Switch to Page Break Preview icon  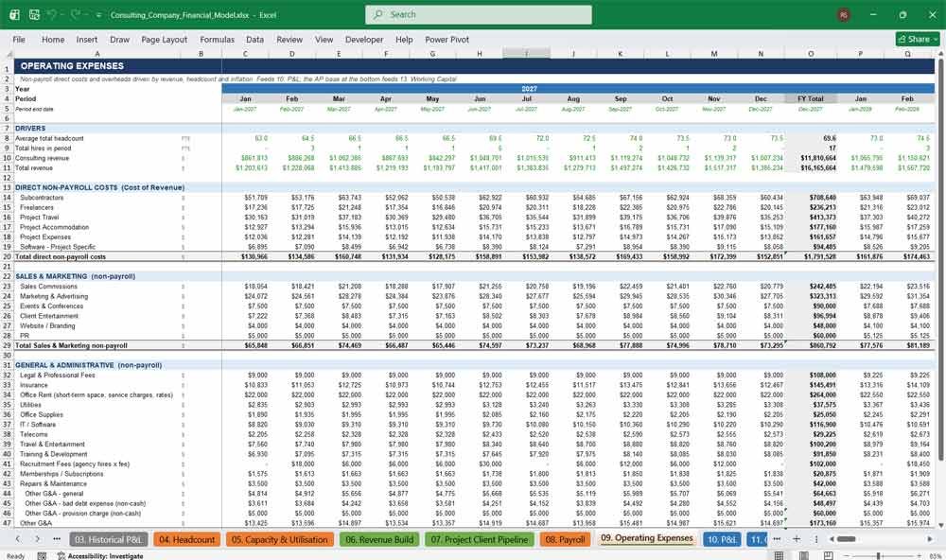point(829,555)
